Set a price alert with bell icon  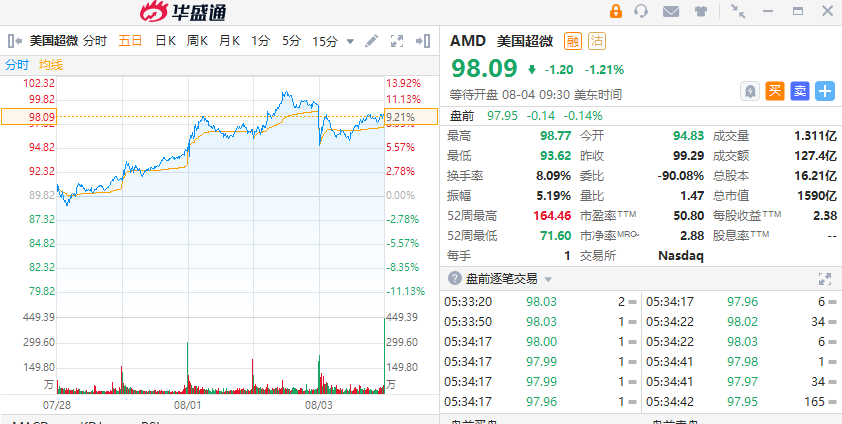pyautogui.click(x=749, y=91)
